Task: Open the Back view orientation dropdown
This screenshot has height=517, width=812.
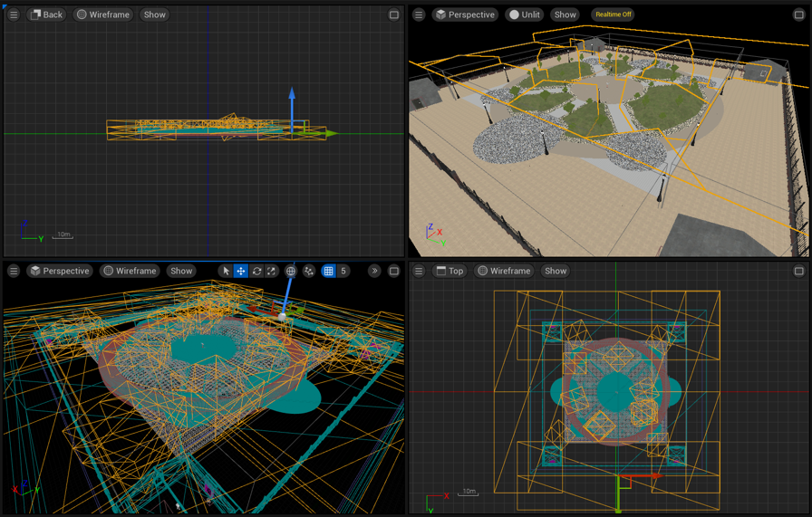Action: pyautogui.click(x=46, y=14)
